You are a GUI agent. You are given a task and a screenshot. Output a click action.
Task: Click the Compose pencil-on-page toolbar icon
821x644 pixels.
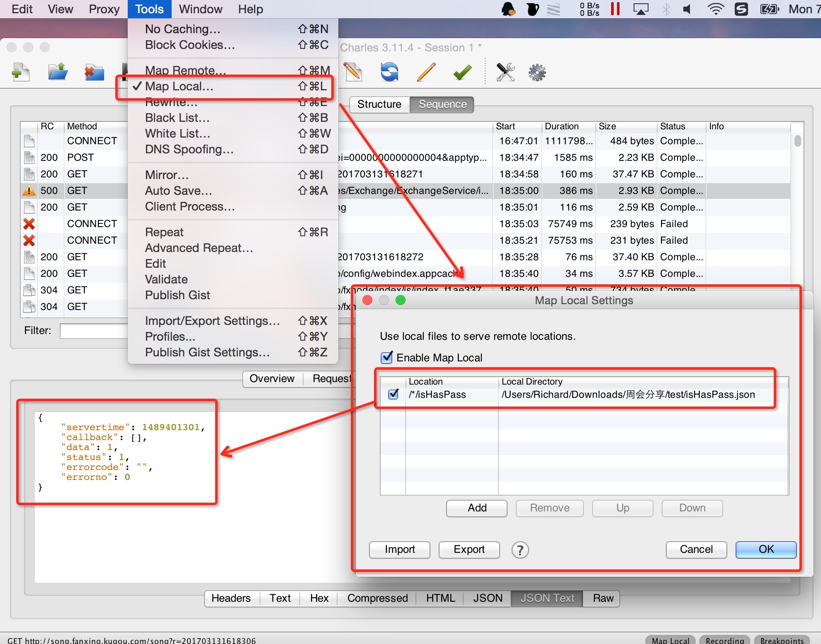tap(353, 73)
